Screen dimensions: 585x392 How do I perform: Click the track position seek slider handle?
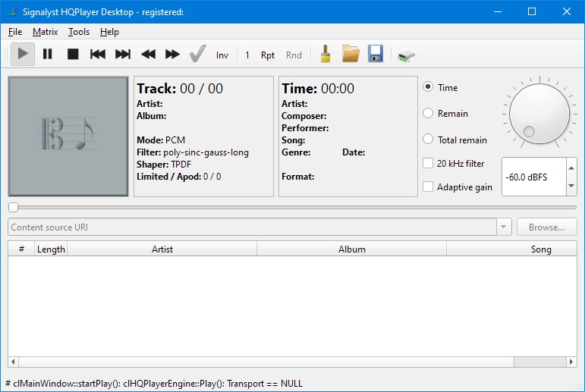coord(13,208)
